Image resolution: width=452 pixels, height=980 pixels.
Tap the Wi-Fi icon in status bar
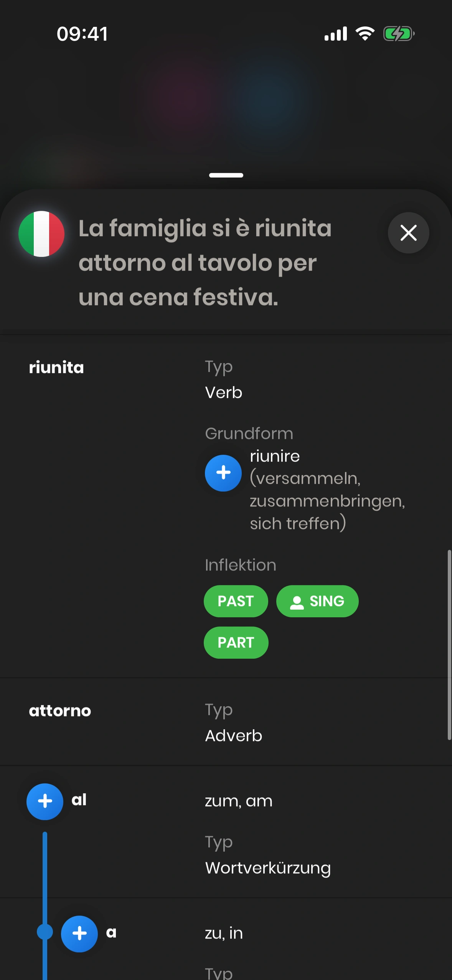click(365, 34)
